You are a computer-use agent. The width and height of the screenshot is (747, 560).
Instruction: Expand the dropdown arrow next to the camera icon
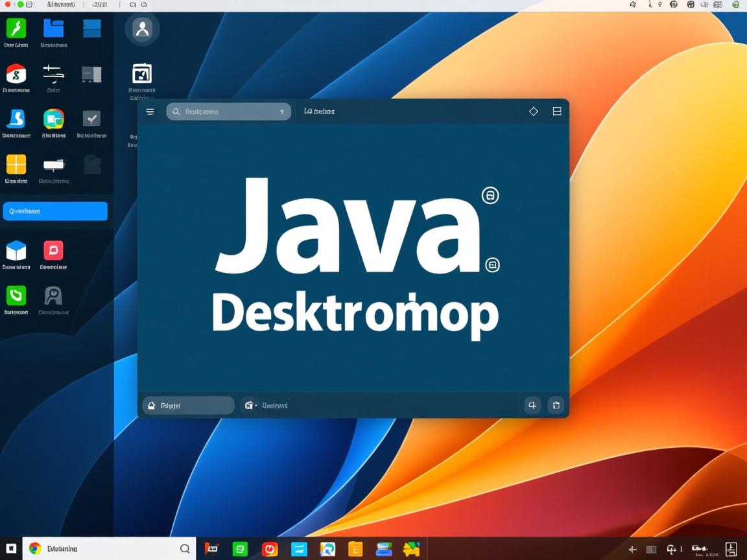(x=255, y=407)
